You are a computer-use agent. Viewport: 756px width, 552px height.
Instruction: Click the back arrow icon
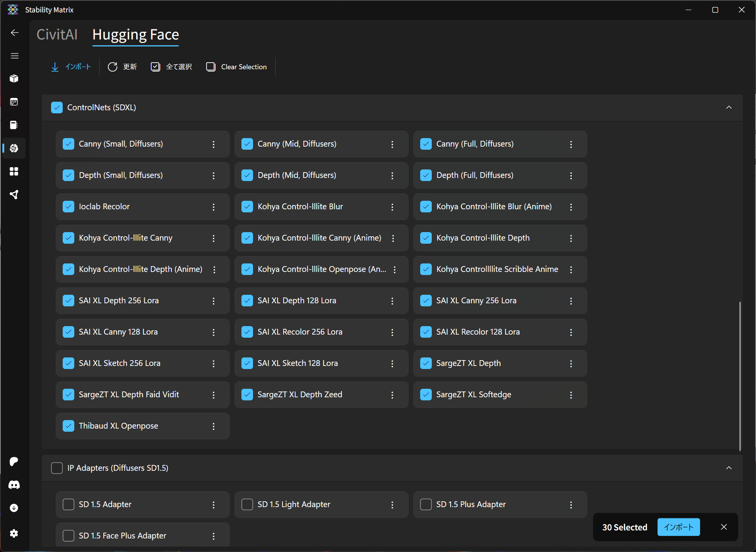[x=14, y=33]
